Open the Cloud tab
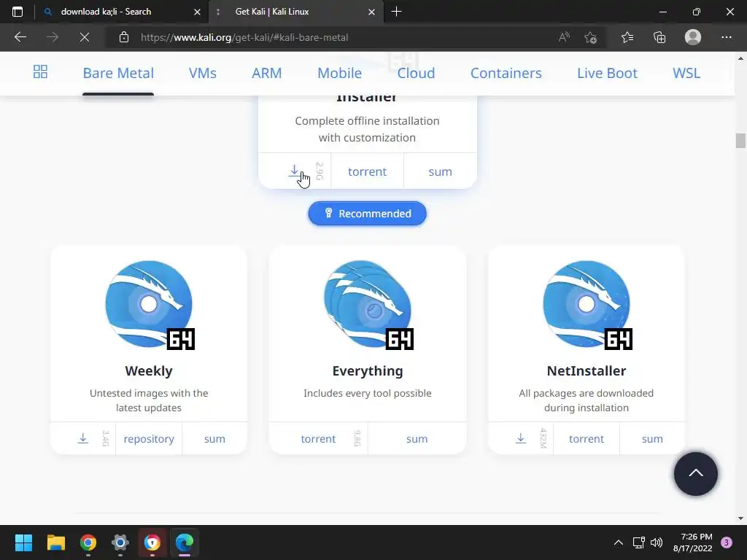Viewport: 747px width, 560px height. coord(416,73)
